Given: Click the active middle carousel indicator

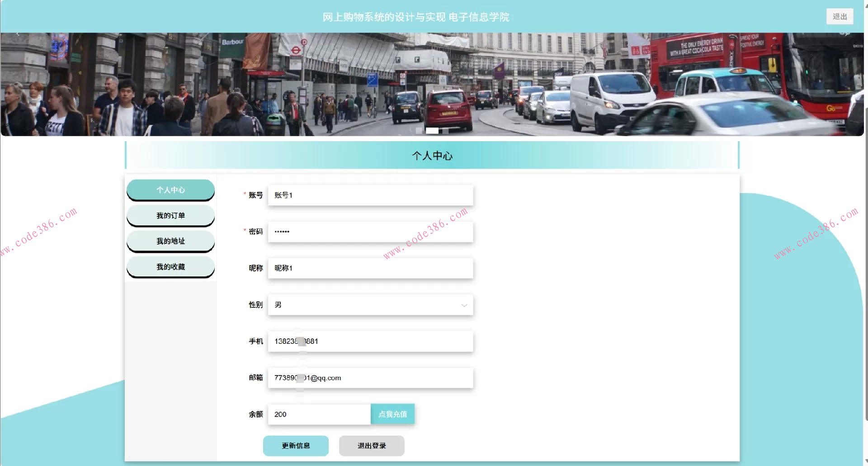Looking at the screenshot, I should coord(432,131).
